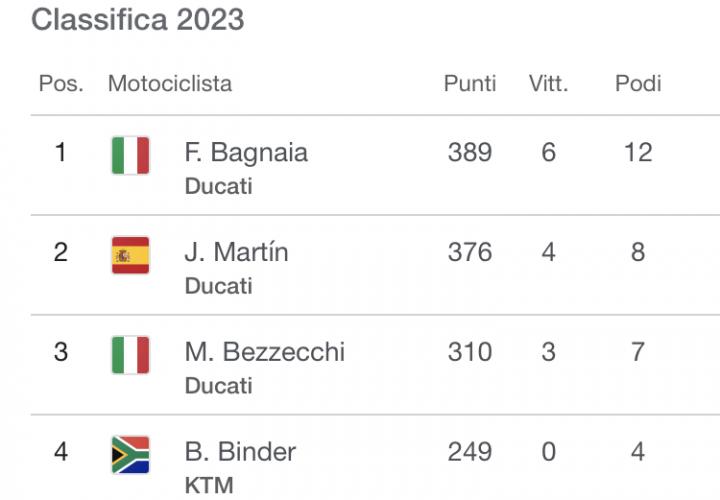Click the Spanish flag beside J. Martín
Viewport: 720px width, 500px height.
(130, 255)
